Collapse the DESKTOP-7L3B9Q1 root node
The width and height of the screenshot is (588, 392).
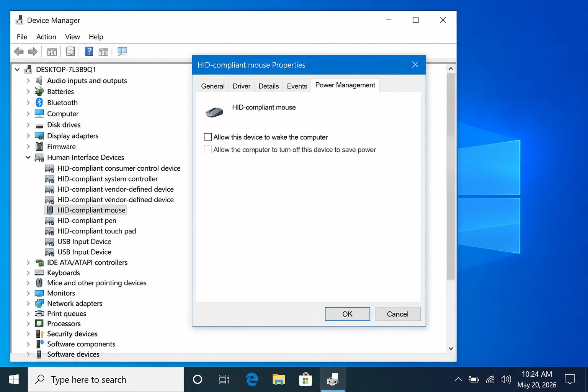click(x=17, y=70)
